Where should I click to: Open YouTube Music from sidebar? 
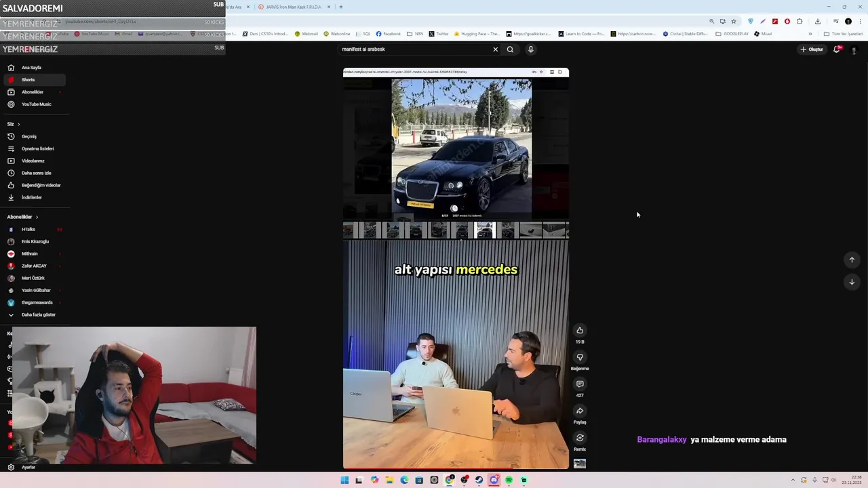point(34,104)
